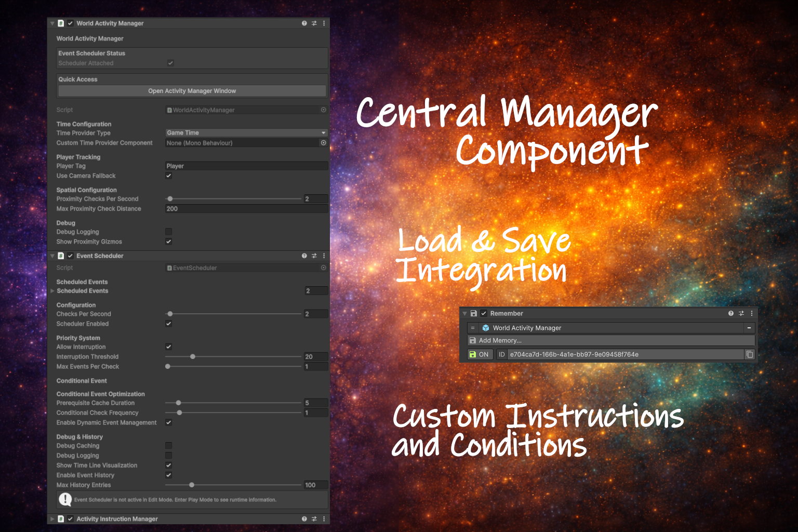Image resolution: width=798 pixels, height=532 pixels.
Task: Toggle Use Camera Fallback checkbox
Action: (169, 176)
